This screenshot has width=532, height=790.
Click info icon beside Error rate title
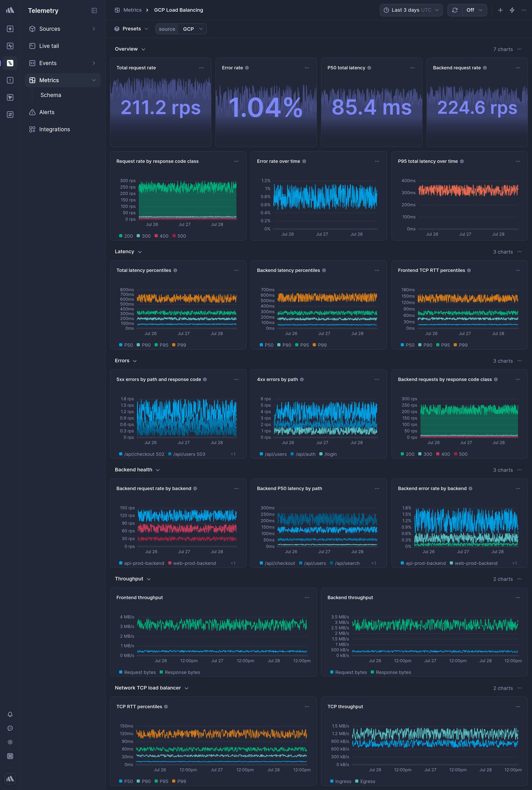(247, 68)
